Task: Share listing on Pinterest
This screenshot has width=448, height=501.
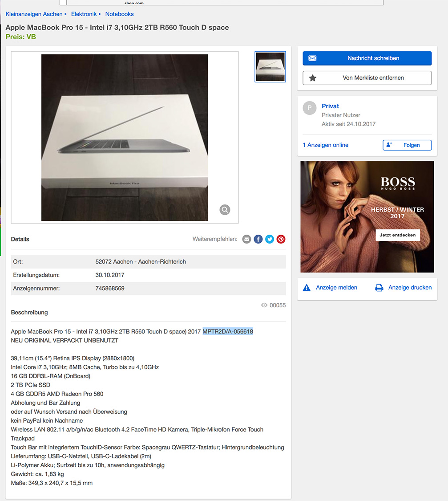Action: click(x=281, y=239)
